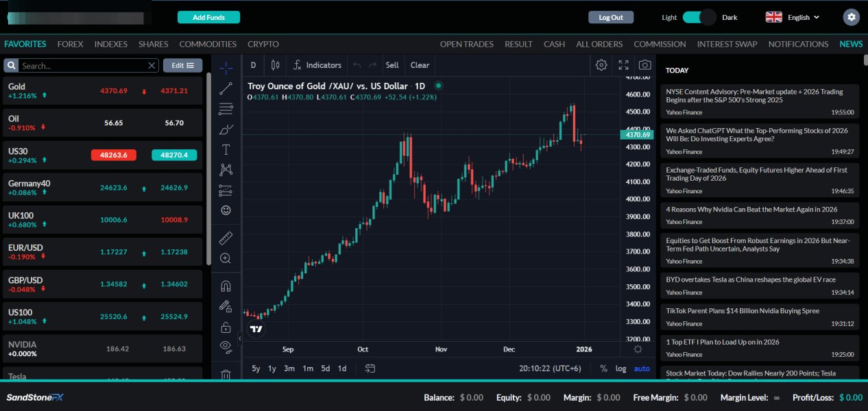
Task: Click the trash remove drawings icon
Action: [226, 374]
